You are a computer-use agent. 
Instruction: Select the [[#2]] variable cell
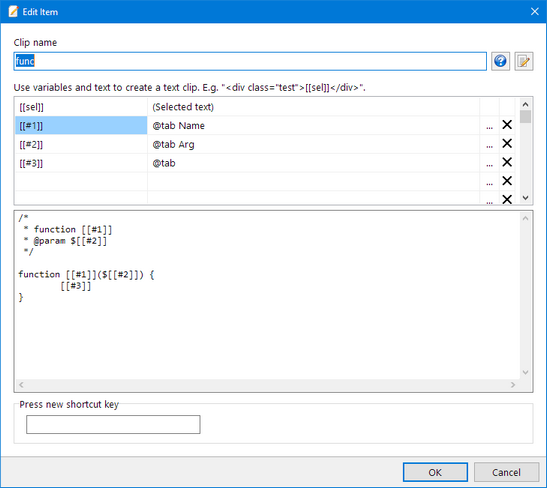[81, 144]
